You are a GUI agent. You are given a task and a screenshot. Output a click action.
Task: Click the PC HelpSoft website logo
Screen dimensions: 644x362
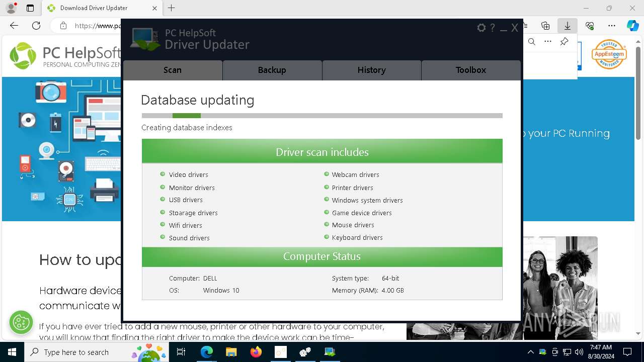(65, 55)
